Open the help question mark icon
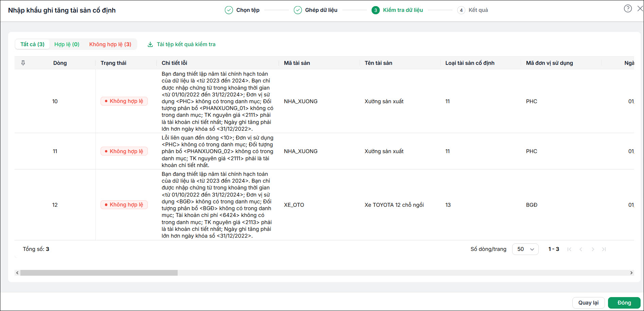Viewport: 644px width, 311px height. pyautogui.click(x=628, y=8)
